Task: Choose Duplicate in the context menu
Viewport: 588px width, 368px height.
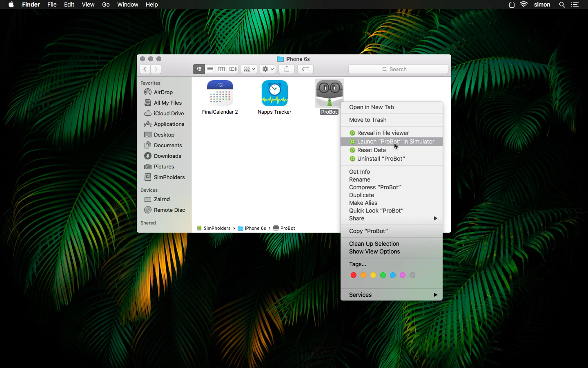Action: tap(392, 195)
